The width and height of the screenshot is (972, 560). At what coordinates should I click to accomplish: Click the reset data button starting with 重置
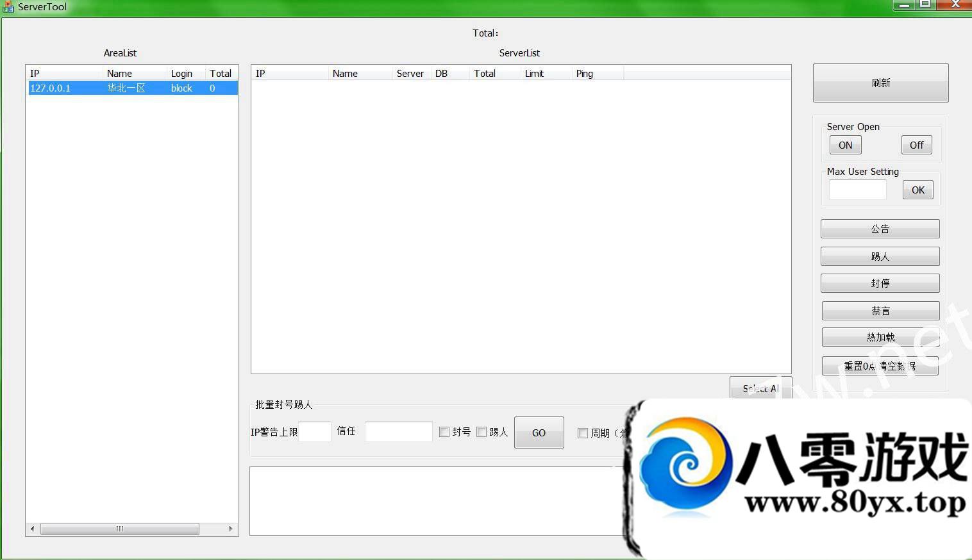880,366
